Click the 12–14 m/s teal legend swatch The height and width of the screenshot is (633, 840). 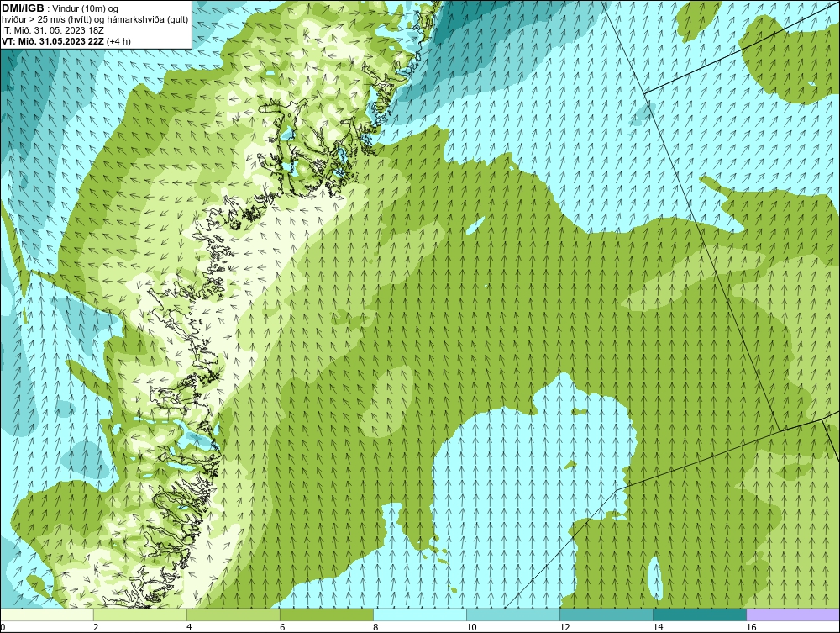(606, 615)
